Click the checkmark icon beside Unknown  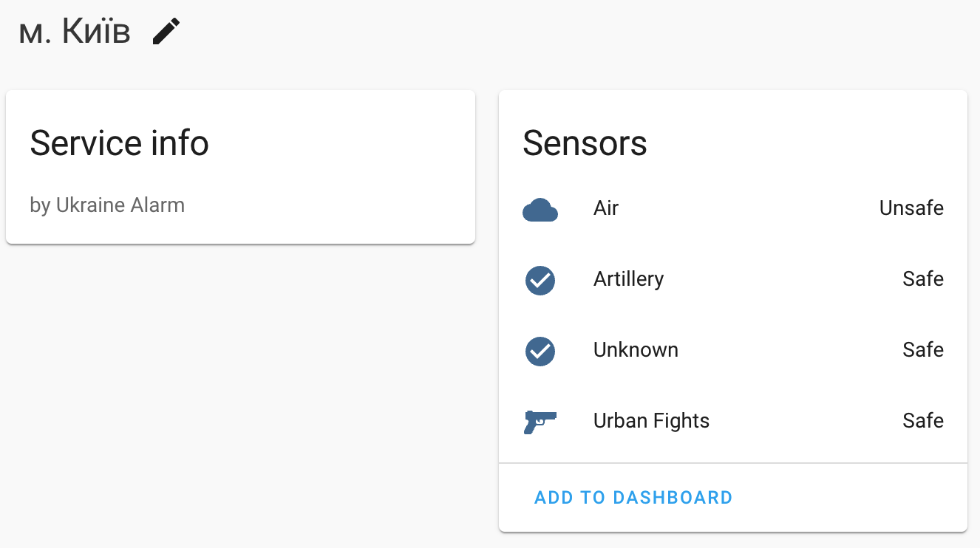click(540, 352)
